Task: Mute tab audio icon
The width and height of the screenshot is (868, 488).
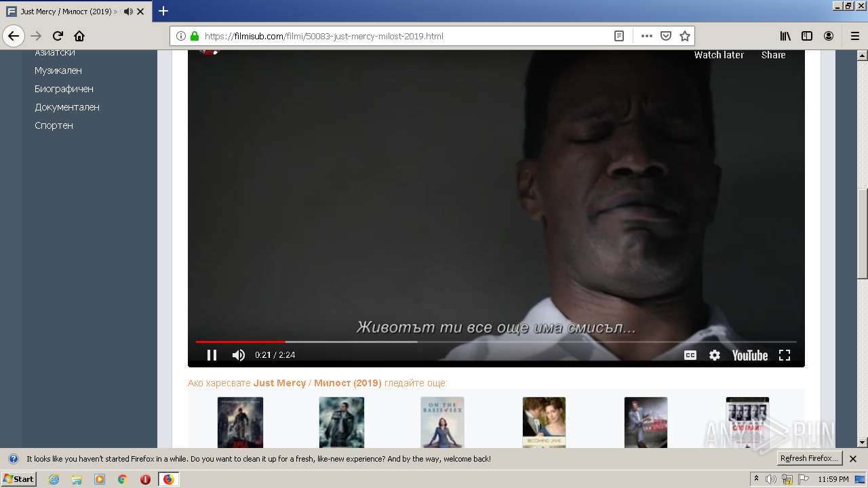Action: 128,12
